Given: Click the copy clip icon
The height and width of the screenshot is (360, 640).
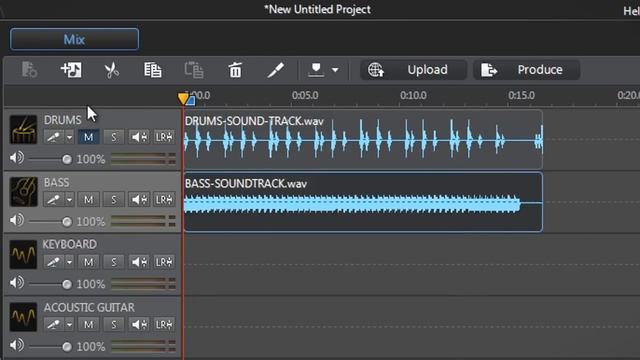Looking at the screenshot, I should click(153, 70).
